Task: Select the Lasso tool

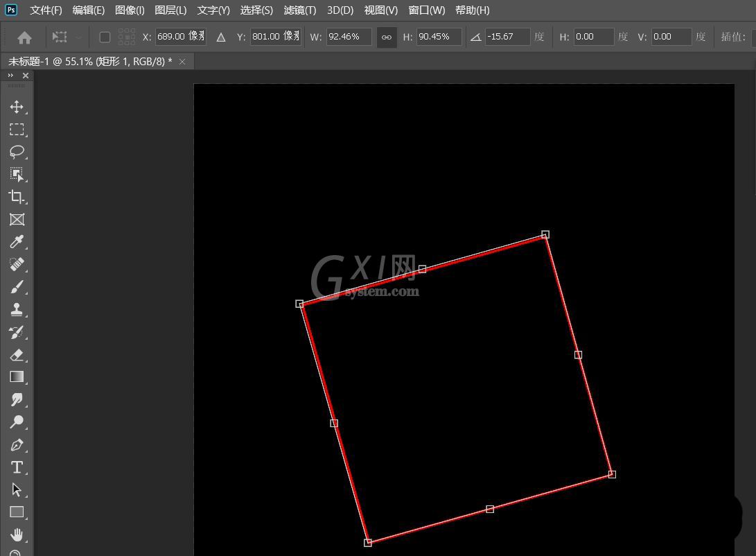Action: click(x=17, y=152)
